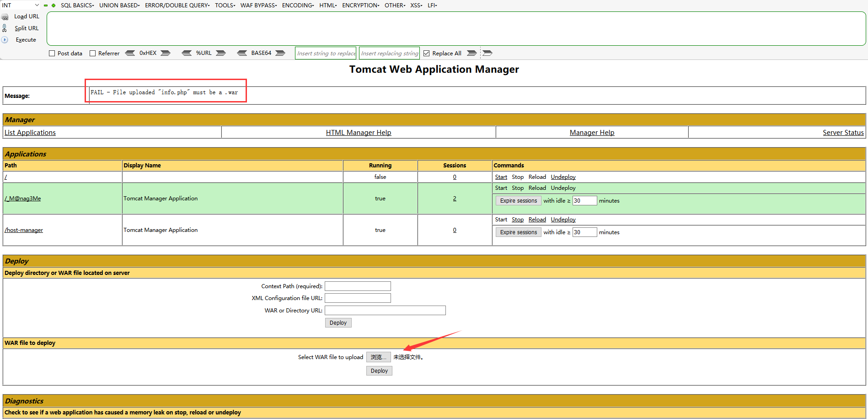
Task: Click the replace arrow next to Replace All
Action: (472, 53)
